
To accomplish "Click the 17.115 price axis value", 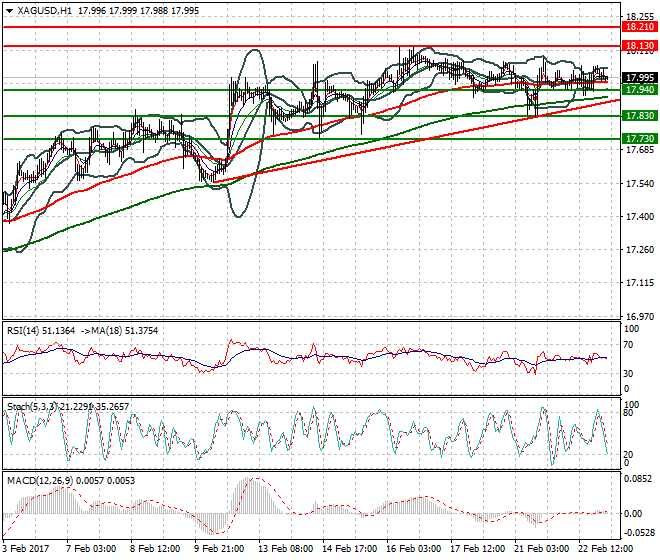I will pyautogui.click(x=640, y=283).
